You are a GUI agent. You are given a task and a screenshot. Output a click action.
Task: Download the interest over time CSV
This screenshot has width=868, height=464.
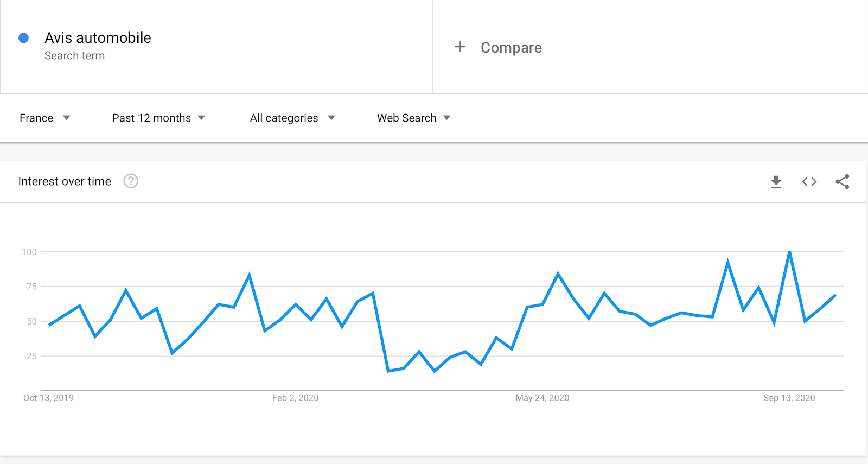pyautogui.click(x=776, y=182)
